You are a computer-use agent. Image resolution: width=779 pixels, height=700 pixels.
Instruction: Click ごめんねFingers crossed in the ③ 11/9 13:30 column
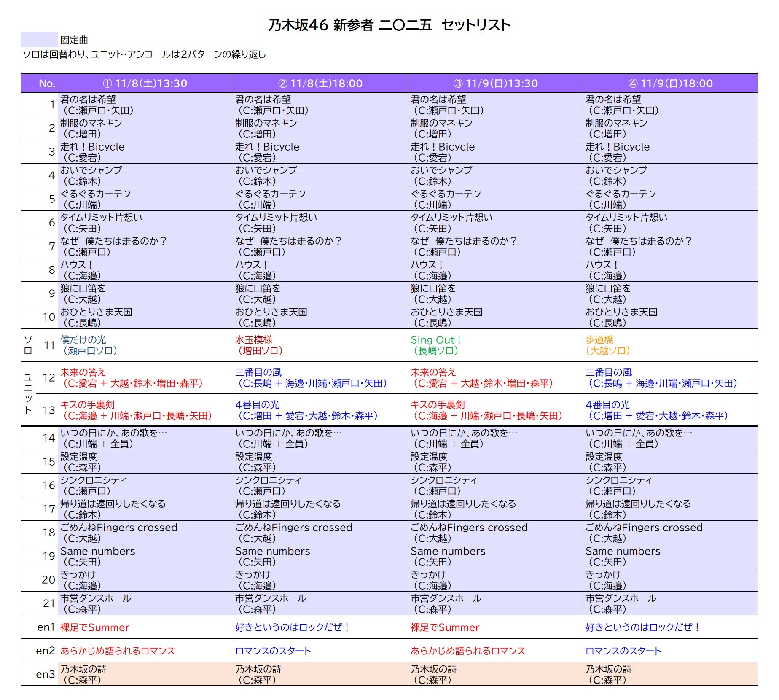(x=496, y=533)
